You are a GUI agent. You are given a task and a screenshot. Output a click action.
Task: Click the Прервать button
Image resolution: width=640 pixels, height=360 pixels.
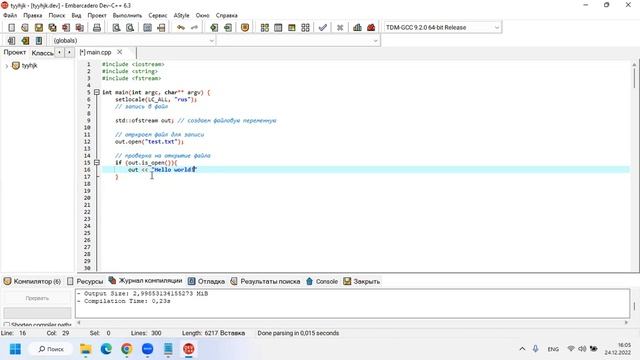click(x=37, y=298)
